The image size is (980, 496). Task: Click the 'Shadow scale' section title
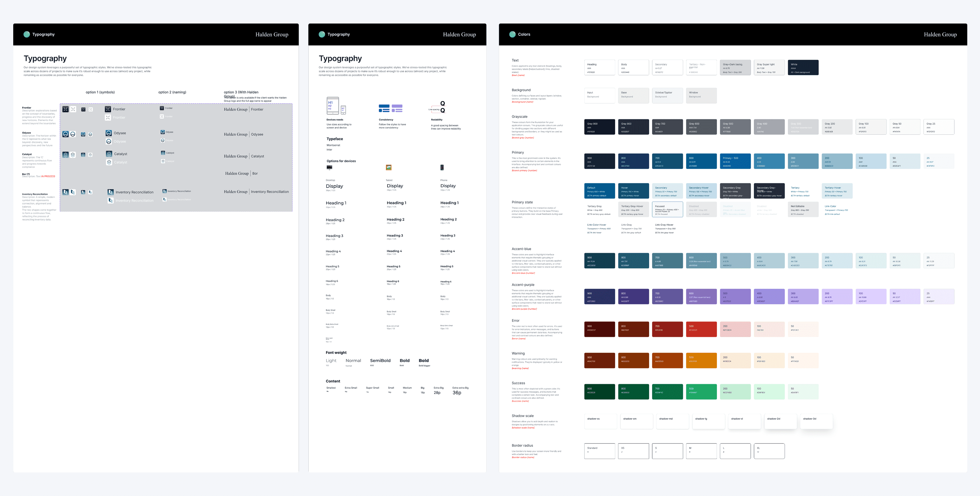click(522, 416)
